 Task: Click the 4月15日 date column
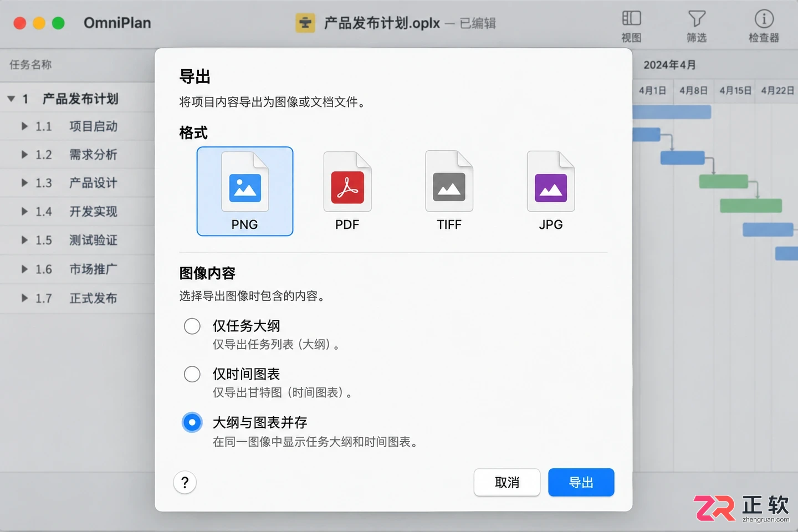(735, 90)
